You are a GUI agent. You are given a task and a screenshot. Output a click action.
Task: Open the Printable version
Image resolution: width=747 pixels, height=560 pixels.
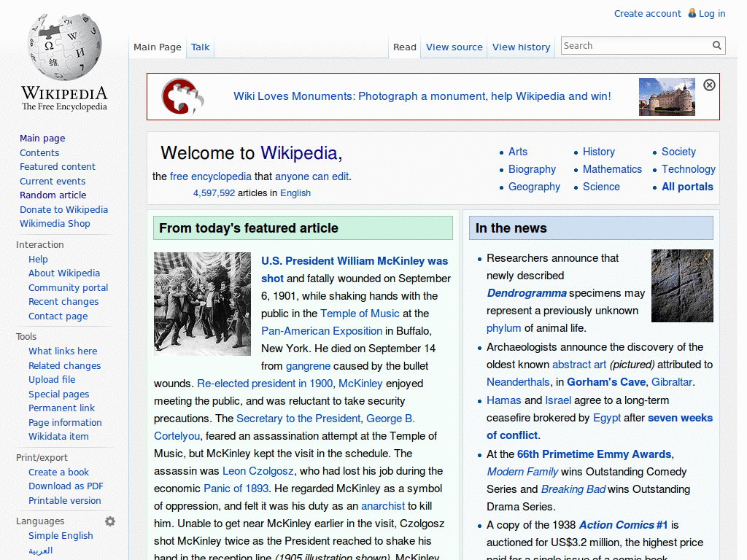tap(65, 500)
